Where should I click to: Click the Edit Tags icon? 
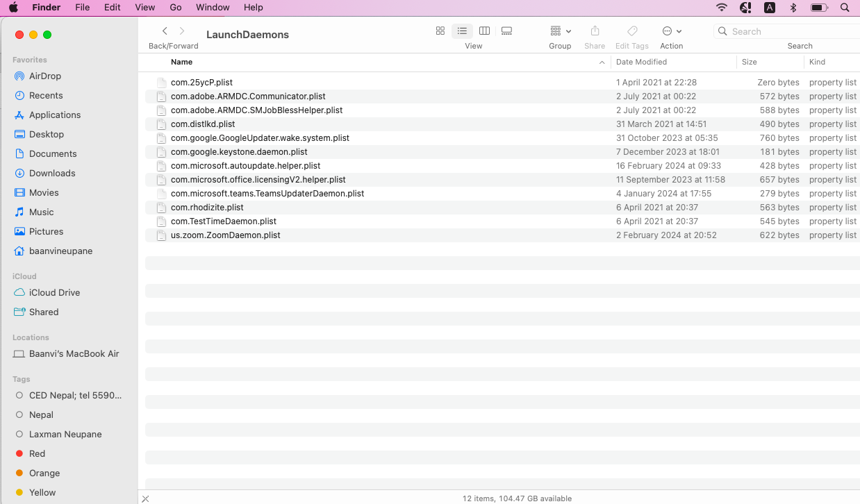coord(632,31)
